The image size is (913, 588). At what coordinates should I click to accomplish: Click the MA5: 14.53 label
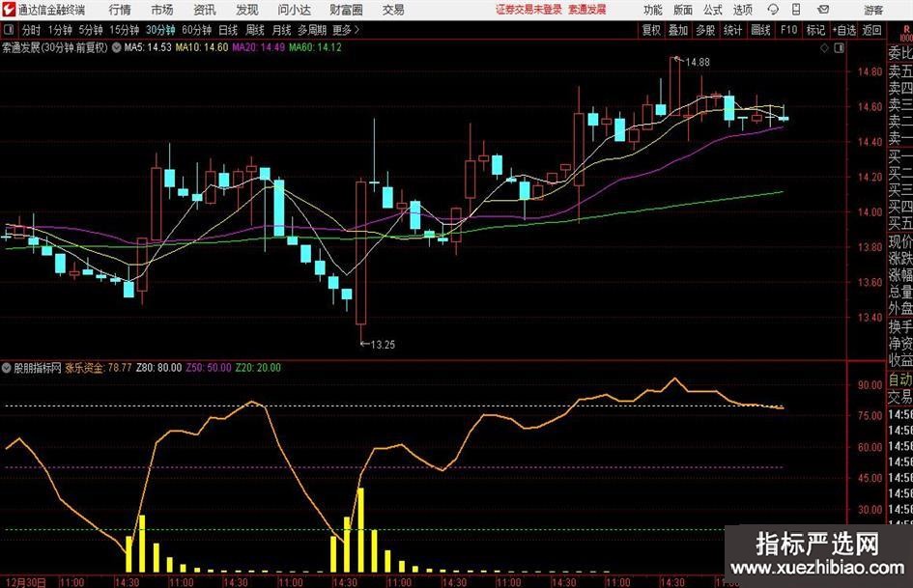[148, 47]
